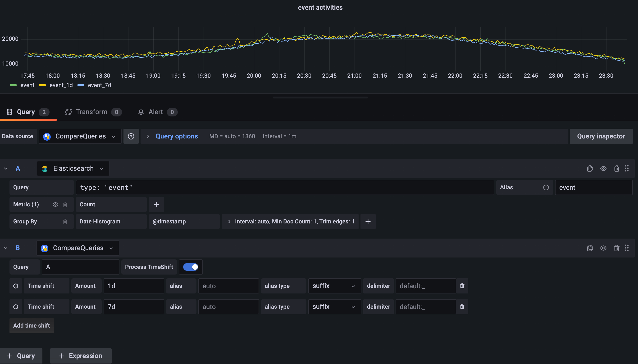Delete the Group By row
Viewport: 638px width, 364px height.
pyautogui.click(x=65, y=222)
